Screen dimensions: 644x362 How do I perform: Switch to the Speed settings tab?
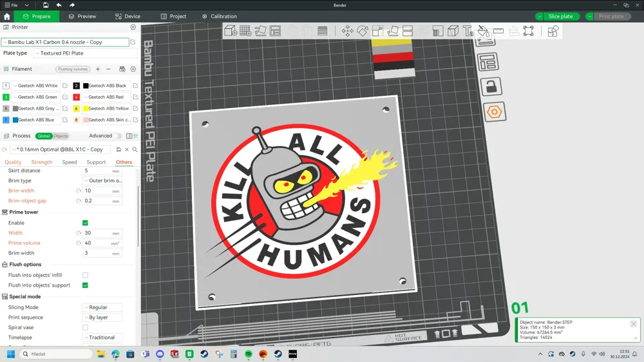70,162
